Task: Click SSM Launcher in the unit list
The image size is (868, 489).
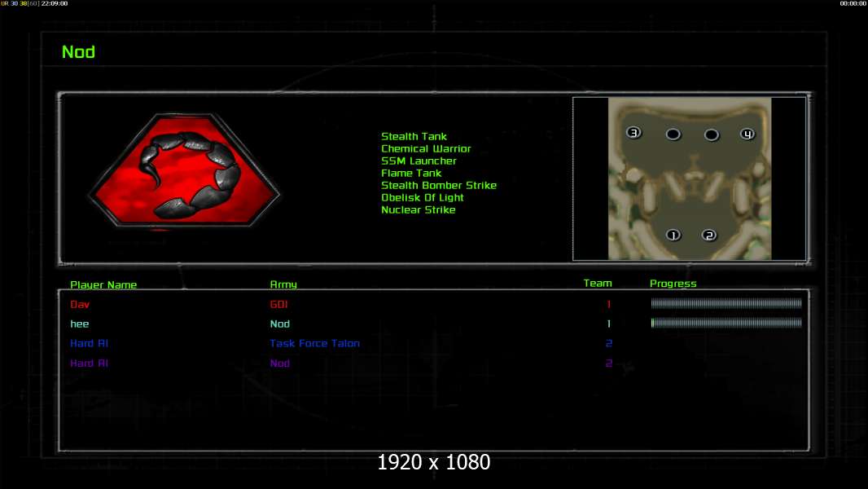Action: click(419, 161)
